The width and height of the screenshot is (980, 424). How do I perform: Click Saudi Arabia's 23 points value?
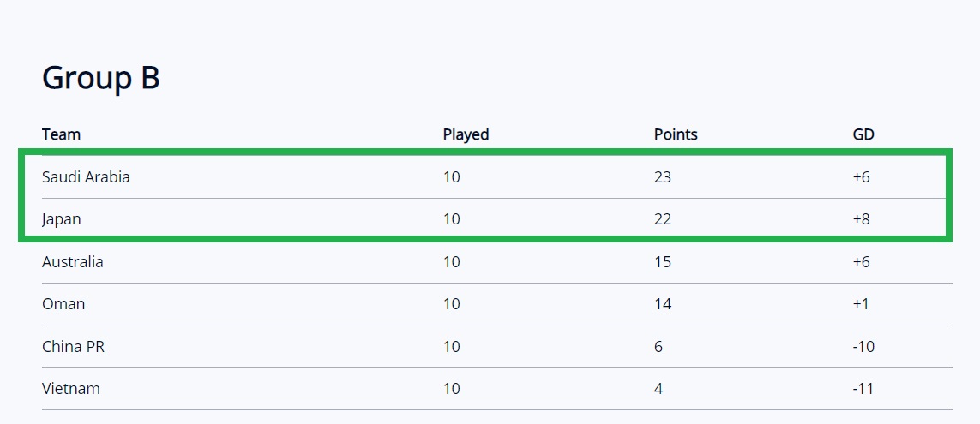click(663, 176)
